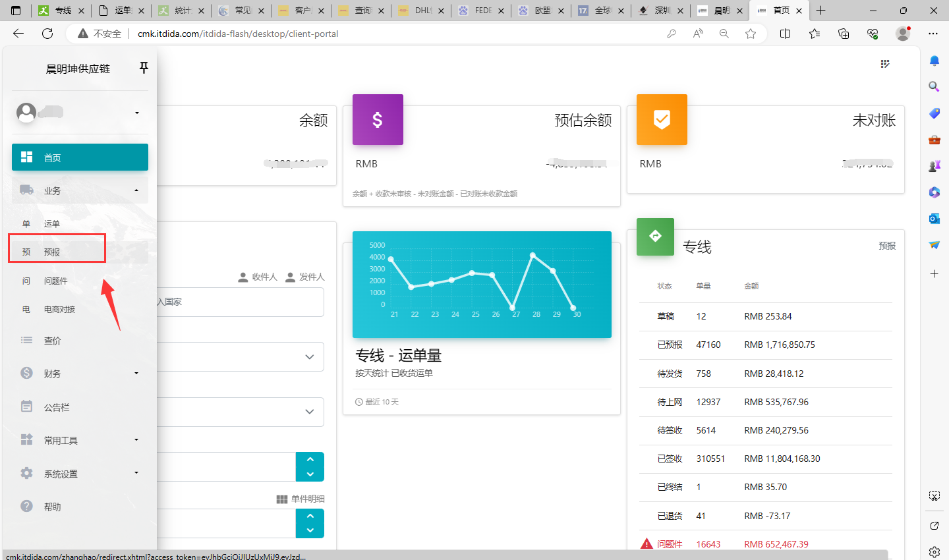Click the 常用工具 grid icon
Screen dimensions: 949x560
coord(26,439)
